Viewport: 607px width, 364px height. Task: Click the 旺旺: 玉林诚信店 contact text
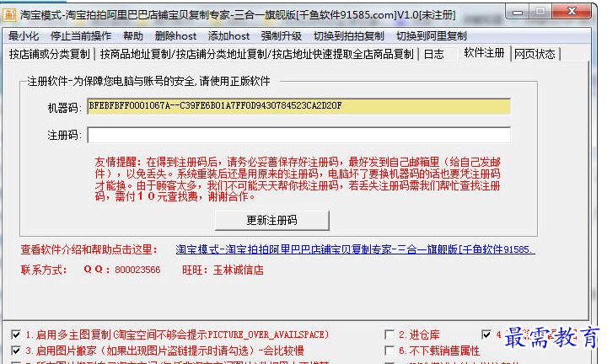[x=223, y=270]
